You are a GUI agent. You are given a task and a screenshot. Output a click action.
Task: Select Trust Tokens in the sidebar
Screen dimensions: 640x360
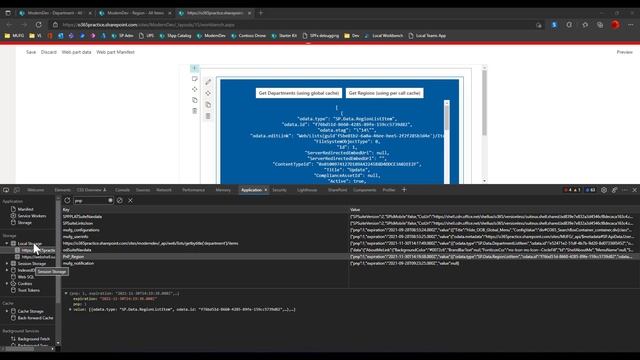[28, 290]
